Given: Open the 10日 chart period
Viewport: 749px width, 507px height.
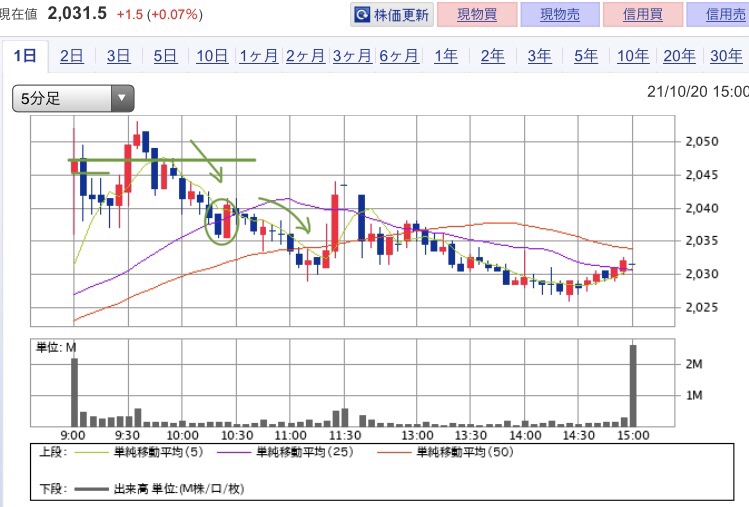Looking at the screenshot, I should 212,56.
